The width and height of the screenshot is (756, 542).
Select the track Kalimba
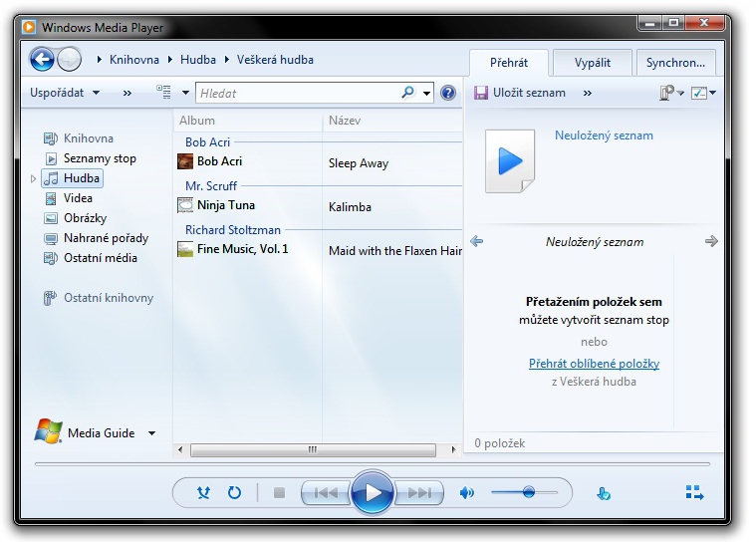[350, 207]
